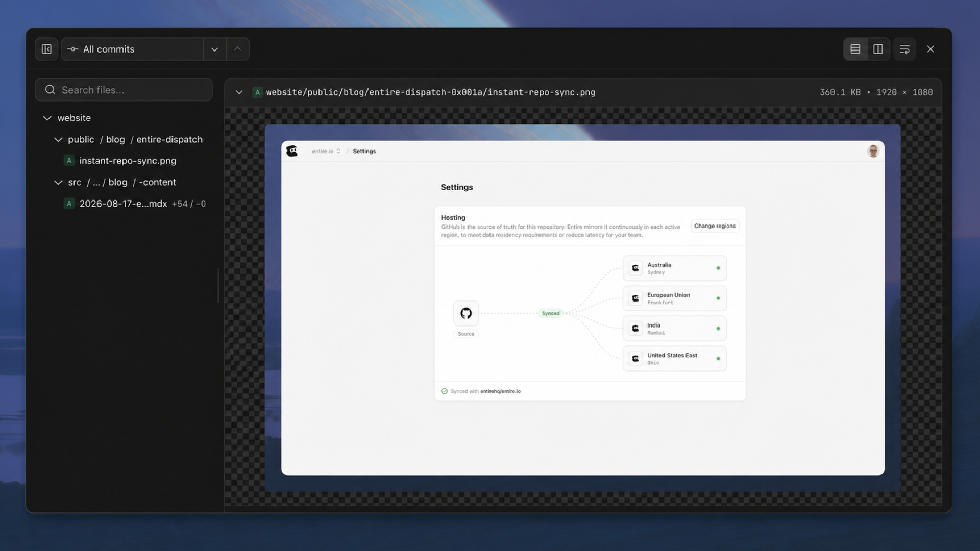This screenshot has width=980, height=551.
Task: Select the United States East Ohio card
Action: [674, 359]
